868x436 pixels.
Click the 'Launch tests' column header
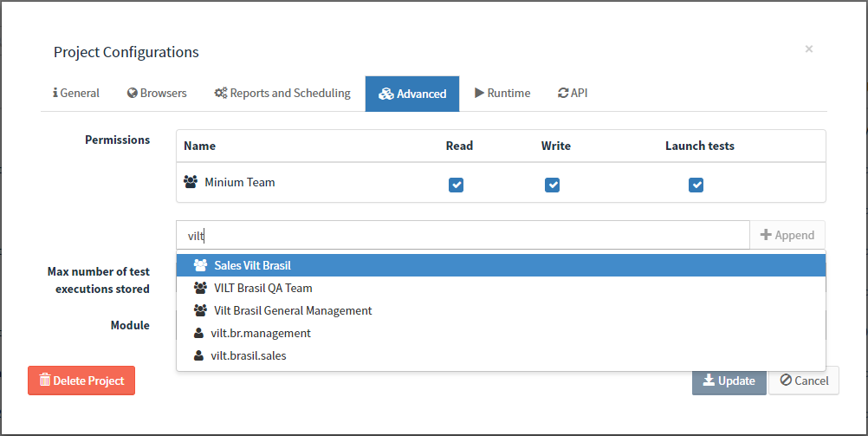pos(700,146)
